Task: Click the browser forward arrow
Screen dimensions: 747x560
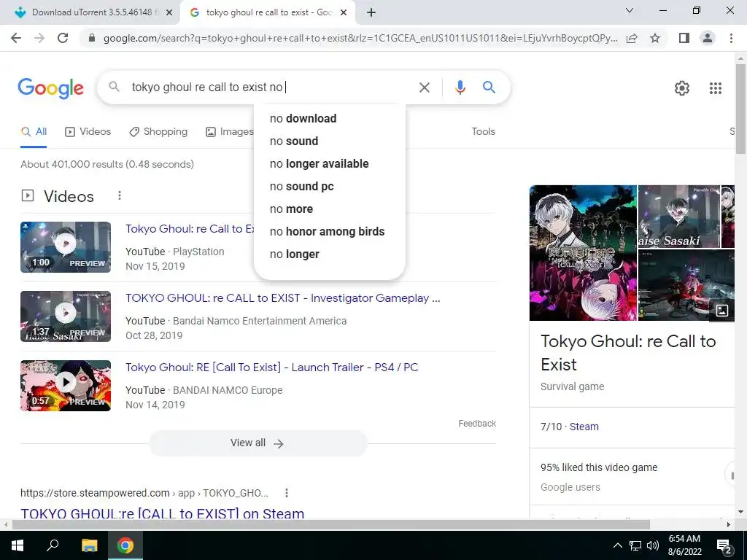Action: pos(39,38)
